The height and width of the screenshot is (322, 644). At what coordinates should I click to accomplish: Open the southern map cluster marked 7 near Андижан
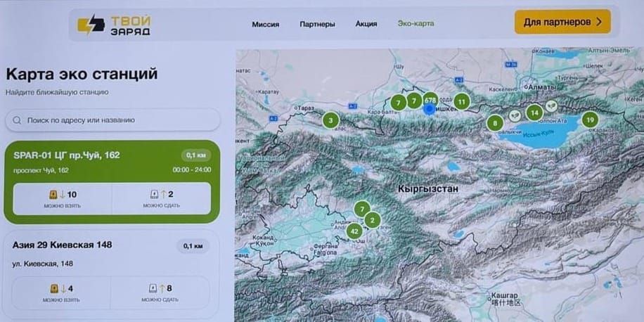coord(362,209)
